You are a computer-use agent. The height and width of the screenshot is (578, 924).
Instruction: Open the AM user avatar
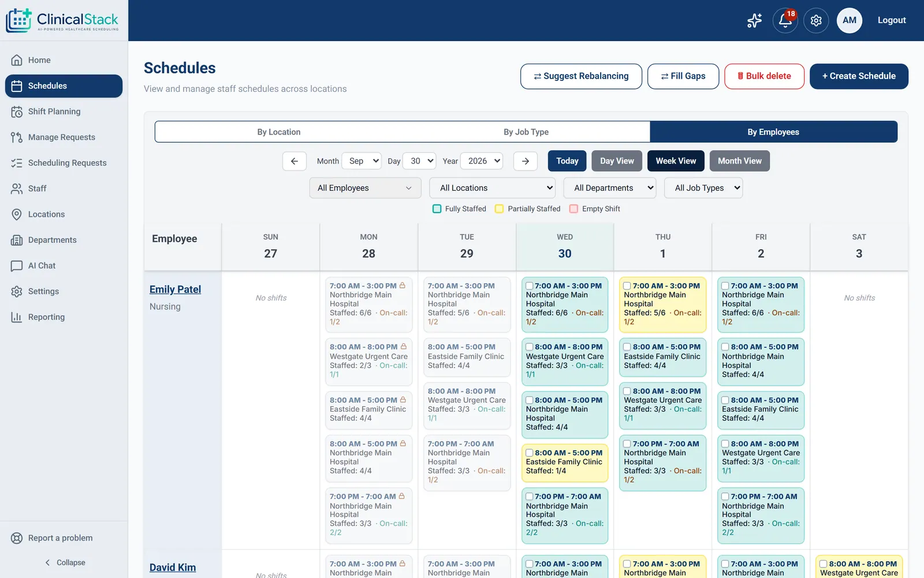[850, 20]
